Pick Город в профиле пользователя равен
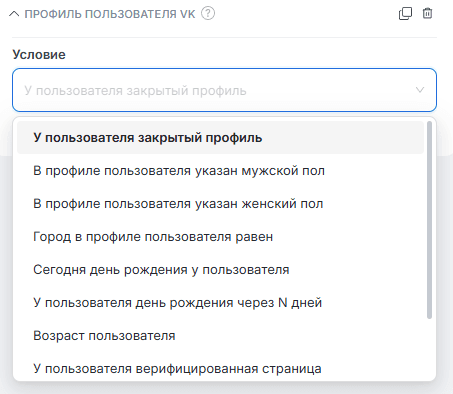Screen dimensions: 453x394 [220, 237]
